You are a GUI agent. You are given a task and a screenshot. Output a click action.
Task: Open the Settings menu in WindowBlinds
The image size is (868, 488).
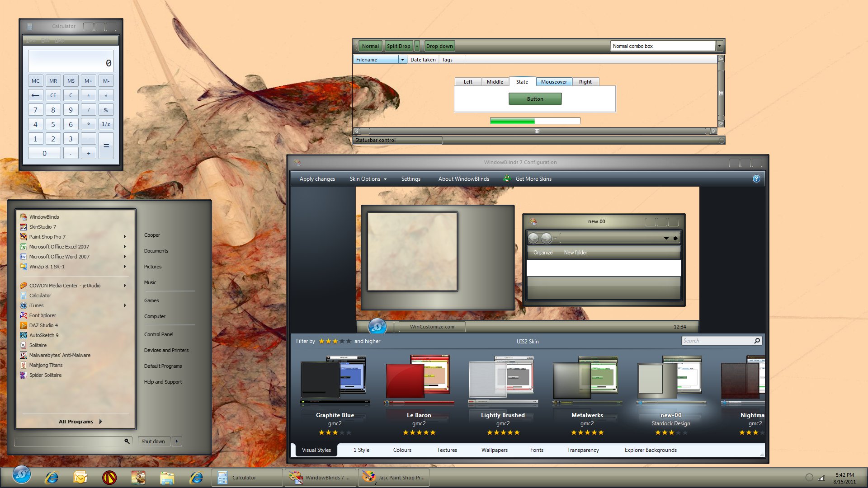[x=411, y=179]
